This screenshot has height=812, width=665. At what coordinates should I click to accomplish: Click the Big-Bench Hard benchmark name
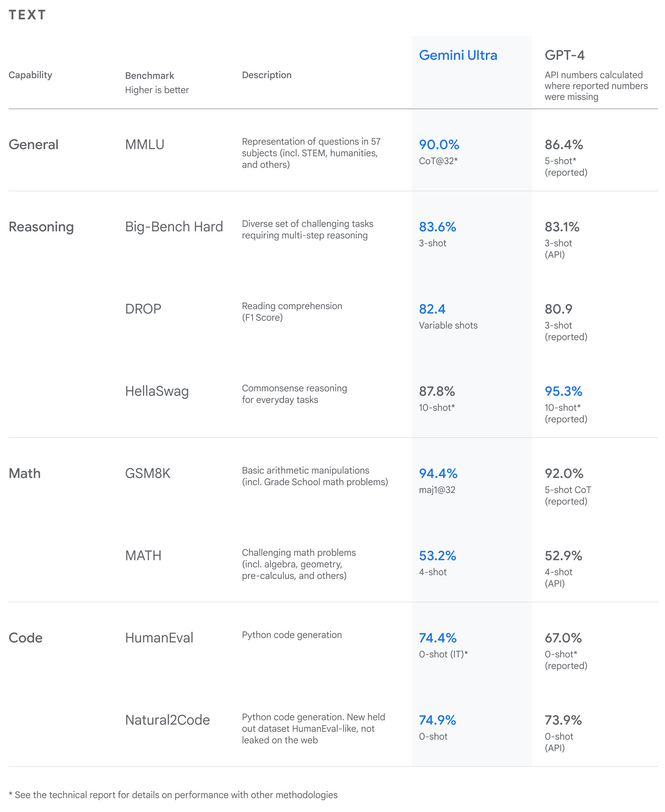pyautogui.click(x=174, y=227)
